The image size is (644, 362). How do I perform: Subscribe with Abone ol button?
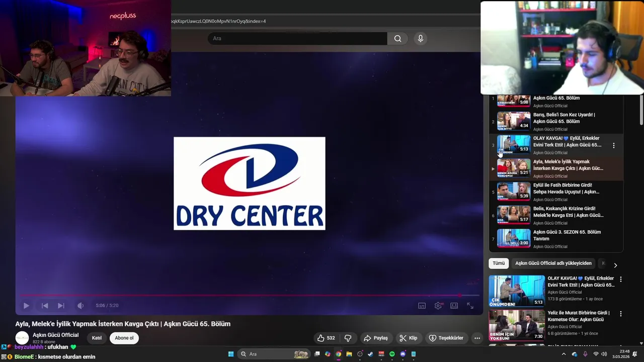(124, 338)
